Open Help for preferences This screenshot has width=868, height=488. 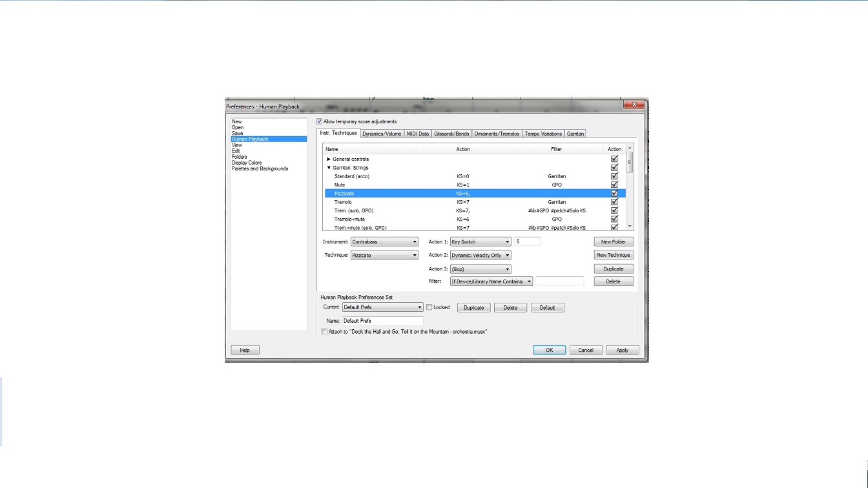click(x=245, y=350)
